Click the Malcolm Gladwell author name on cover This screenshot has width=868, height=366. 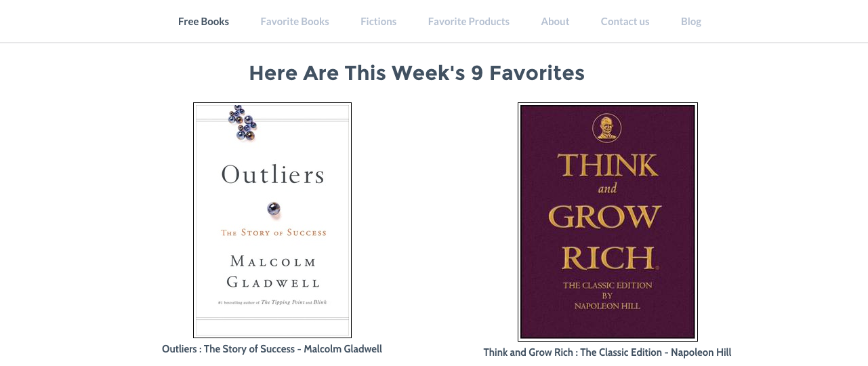click(273, 271)
